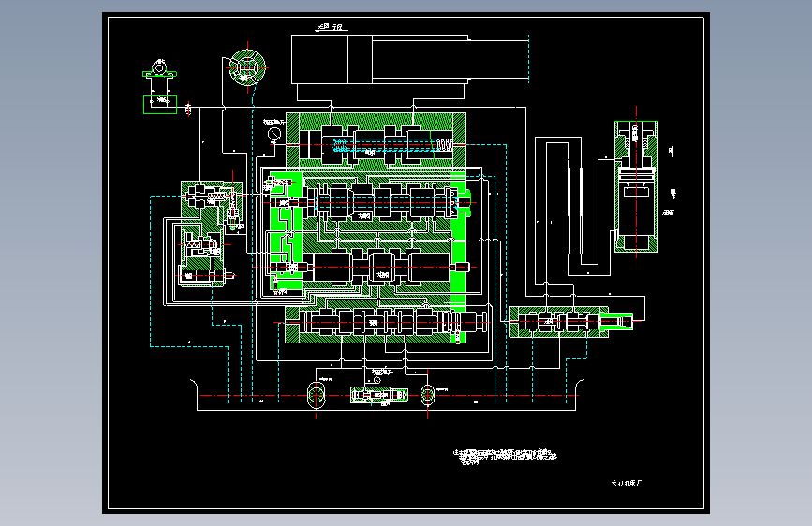Select the left-side pilot valve block assembly
Viewport: 812px width, 526px height.
[x=212, y=233]
